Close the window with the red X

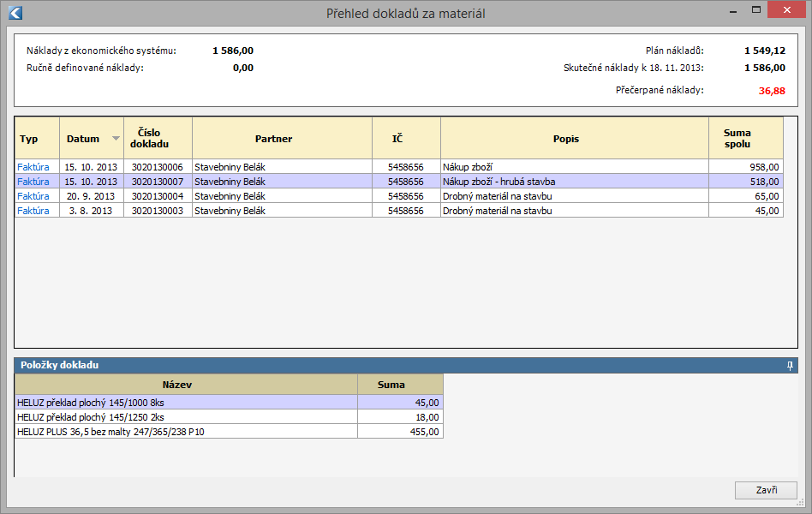tap(786, 9)
